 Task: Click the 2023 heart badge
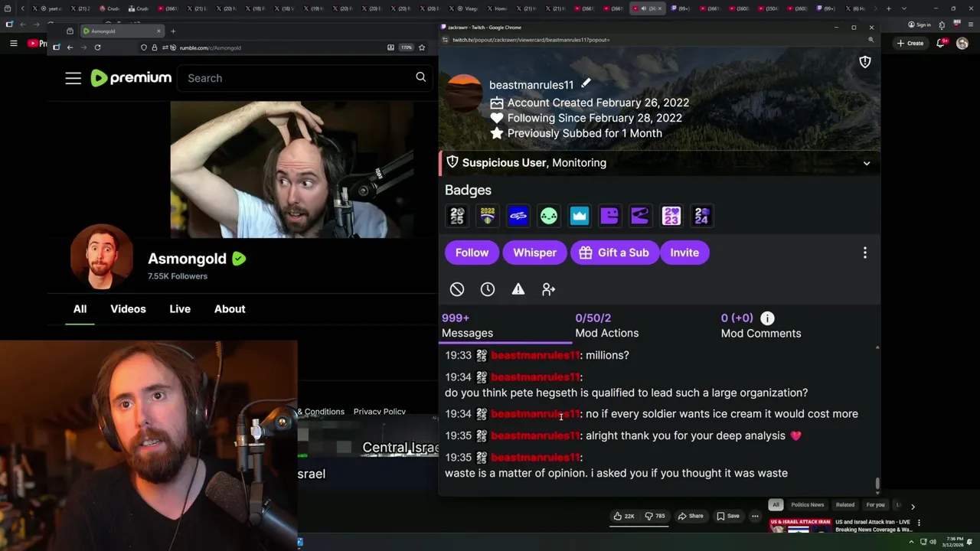point(671,217)
